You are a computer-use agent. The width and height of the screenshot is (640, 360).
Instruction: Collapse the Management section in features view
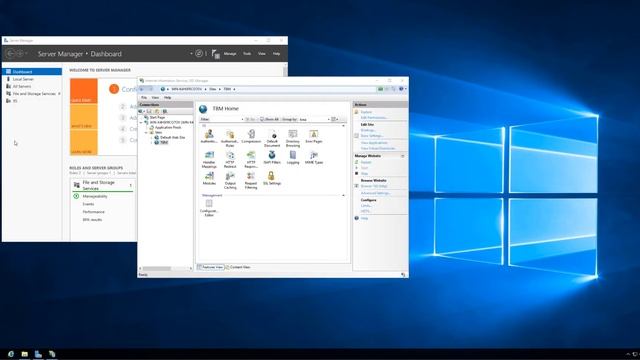343,196
